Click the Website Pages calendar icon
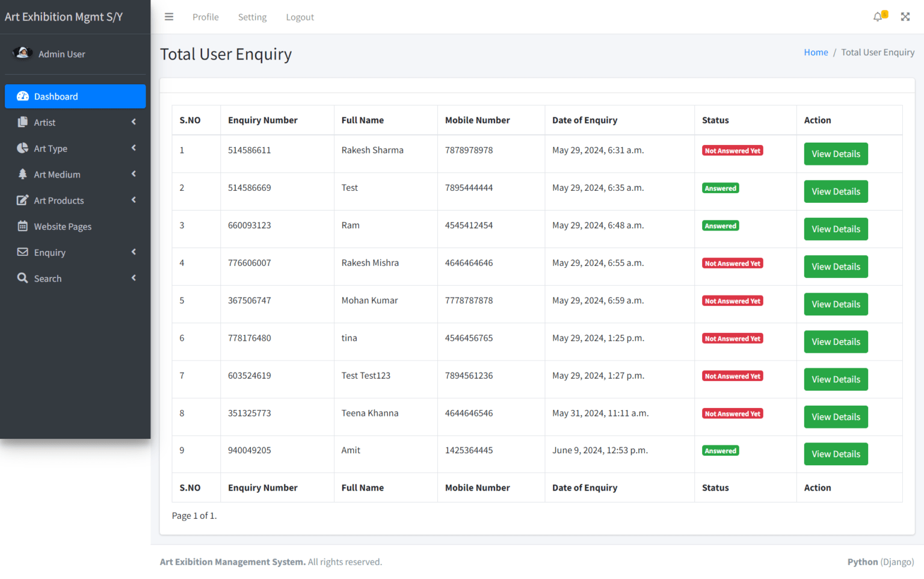 pyautogui.click(x=23, y=226)
